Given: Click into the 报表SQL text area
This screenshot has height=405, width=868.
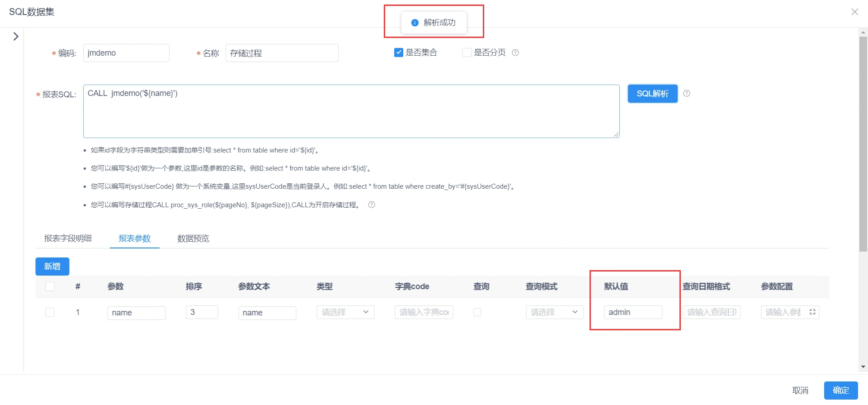Looking at the screenshot, I should point(351,111).
